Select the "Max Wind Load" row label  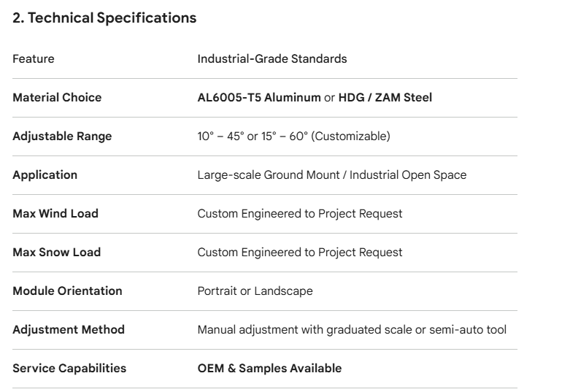[55, 213]
